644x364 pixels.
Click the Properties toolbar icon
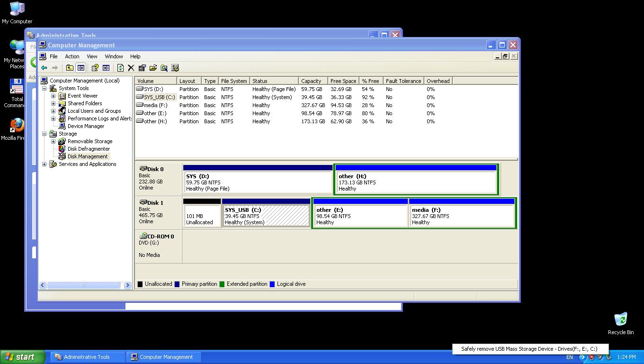coord(142,68)
